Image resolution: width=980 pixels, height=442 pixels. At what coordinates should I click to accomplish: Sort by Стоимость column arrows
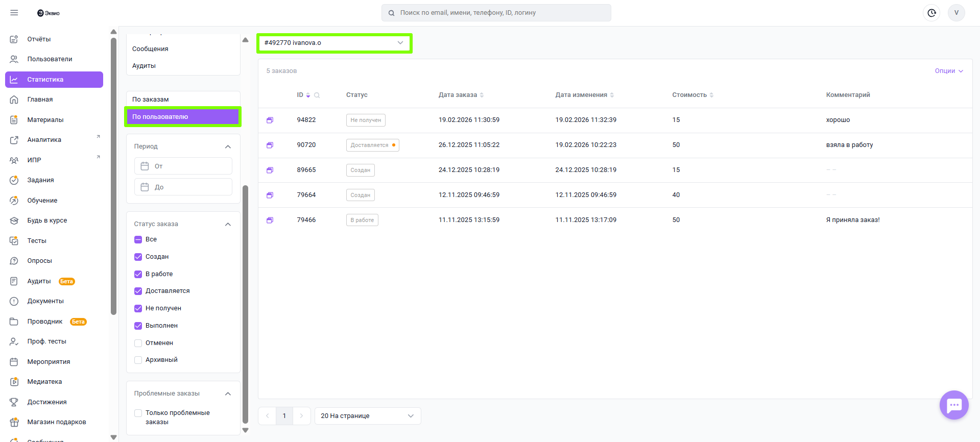(x=711, y=95)
